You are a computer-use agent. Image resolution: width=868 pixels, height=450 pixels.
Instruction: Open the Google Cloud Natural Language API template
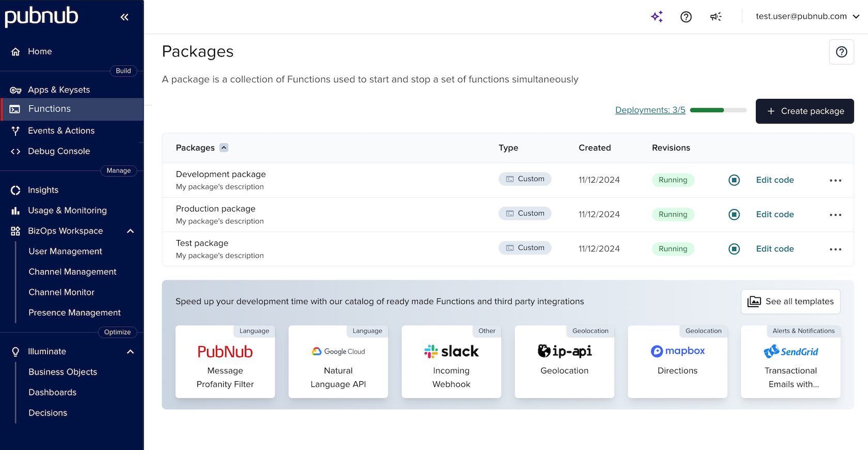[338, 362]
